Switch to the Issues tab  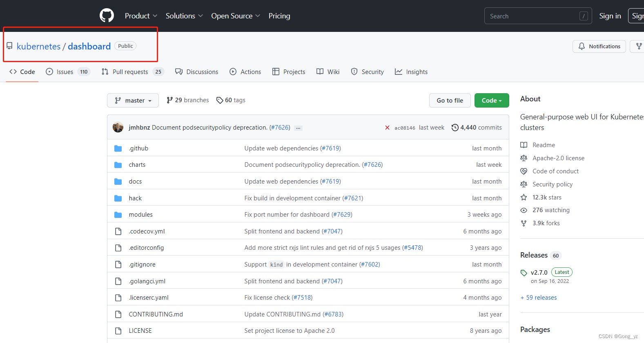pos(68,72)
